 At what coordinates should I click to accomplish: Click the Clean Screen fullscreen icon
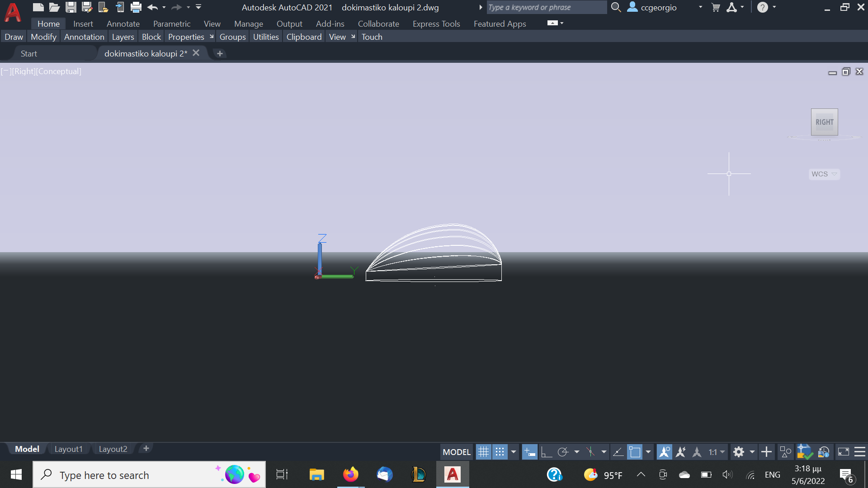tap(844, 452)
